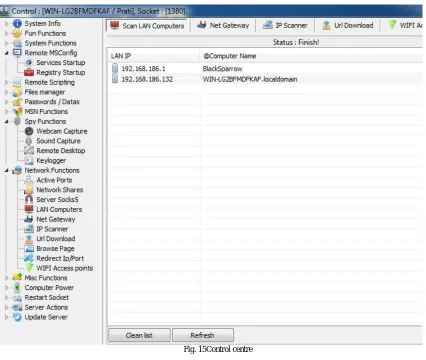Collapse the Spy Functions tree node

coord(6,122)
